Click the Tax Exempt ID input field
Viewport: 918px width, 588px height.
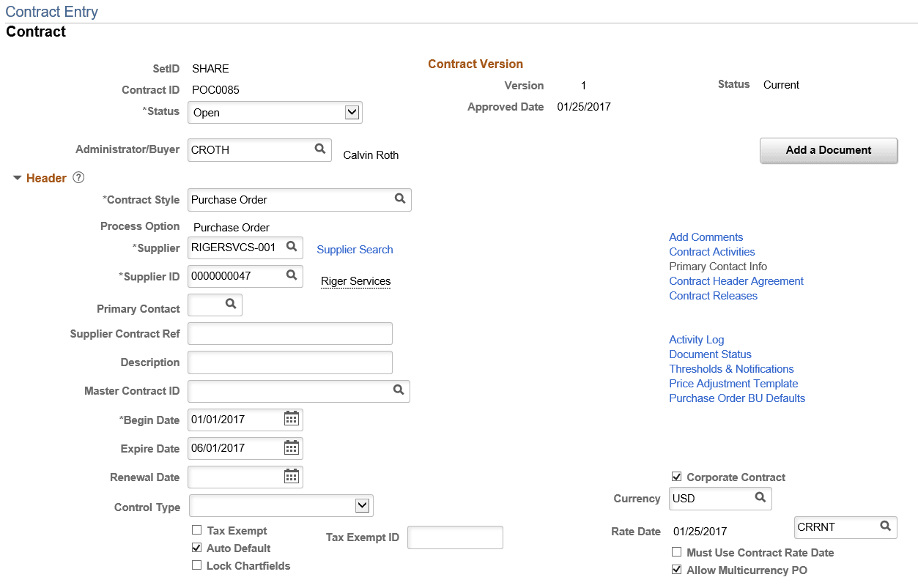point(454,537)
